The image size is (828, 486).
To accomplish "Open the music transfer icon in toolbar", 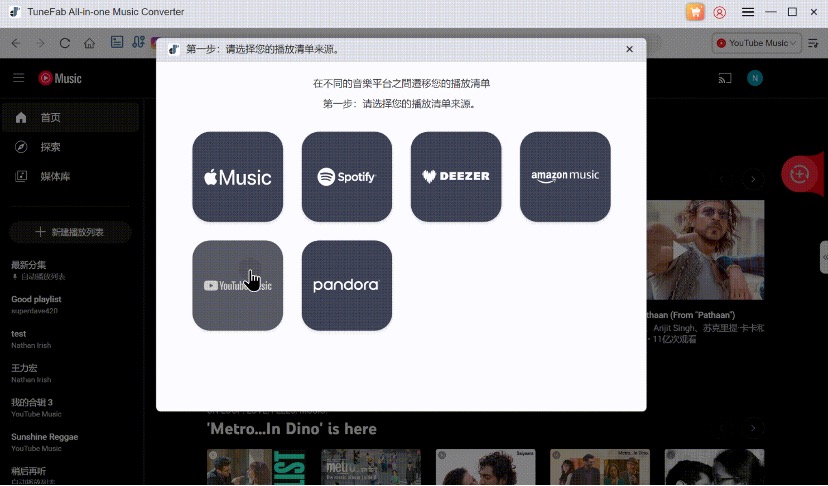I will (138, 42).
